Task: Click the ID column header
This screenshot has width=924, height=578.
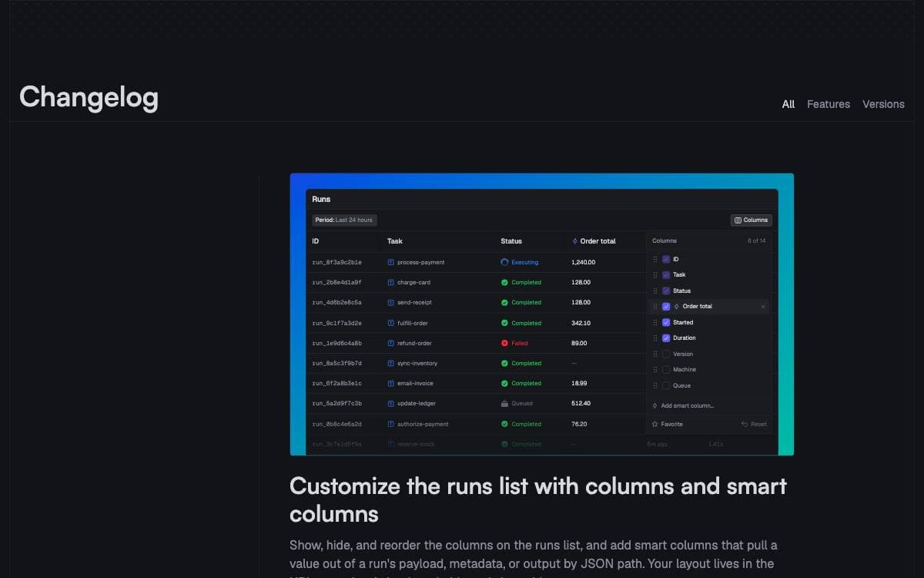Action: click(x=315, y=241)
